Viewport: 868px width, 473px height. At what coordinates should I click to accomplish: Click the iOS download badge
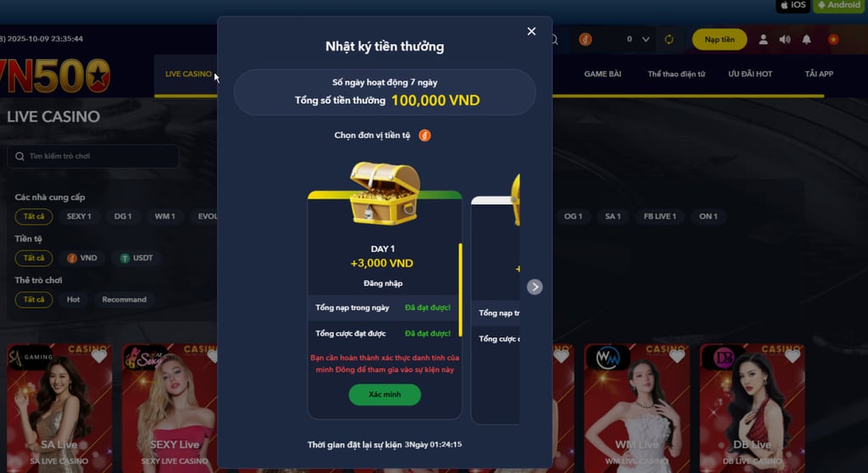793,5
